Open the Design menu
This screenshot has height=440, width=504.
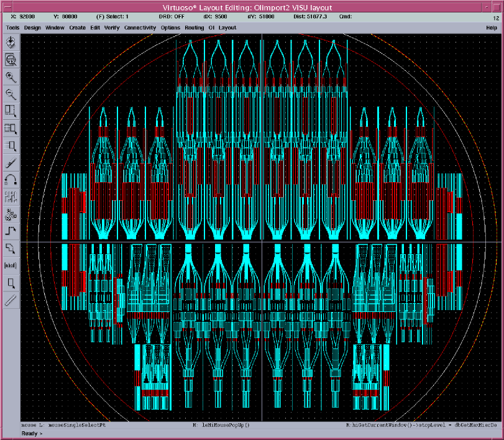pyautogui.click(x=33, y=28)
